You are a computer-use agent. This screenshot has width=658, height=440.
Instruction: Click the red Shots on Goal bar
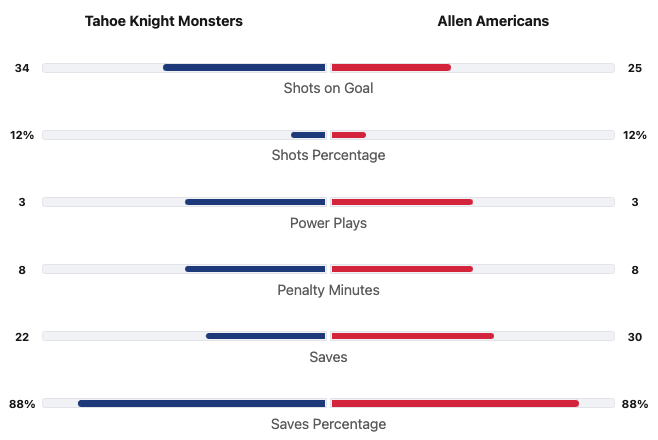pyautogui.click(x=391, y=68)
